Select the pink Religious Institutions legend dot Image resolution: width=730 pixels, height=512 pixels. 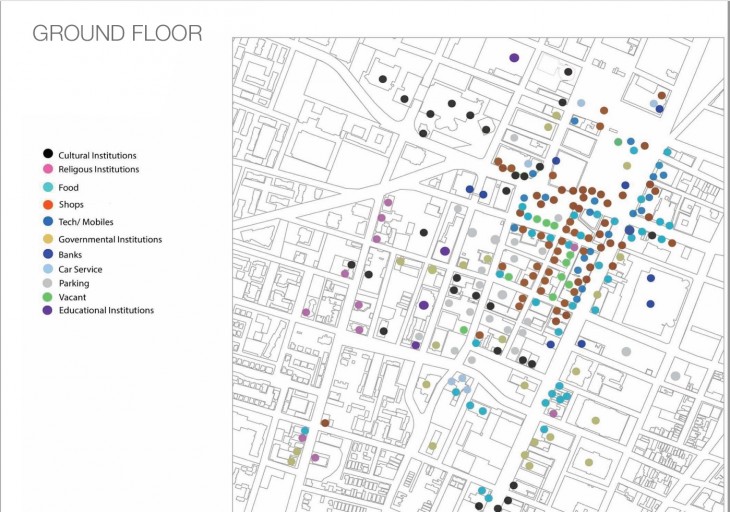coord(48,170)
